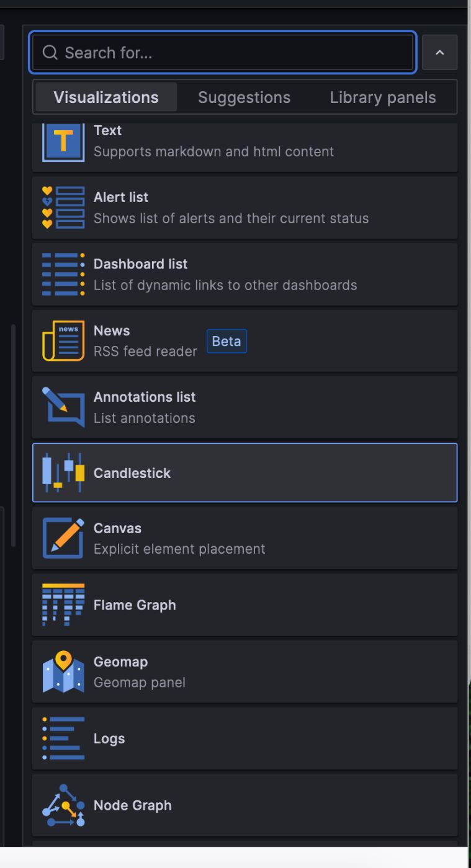Choose the Geomap panel description text
Image resolution: width=471 pixels, height=868 pixels.
(x=139, y=682)
